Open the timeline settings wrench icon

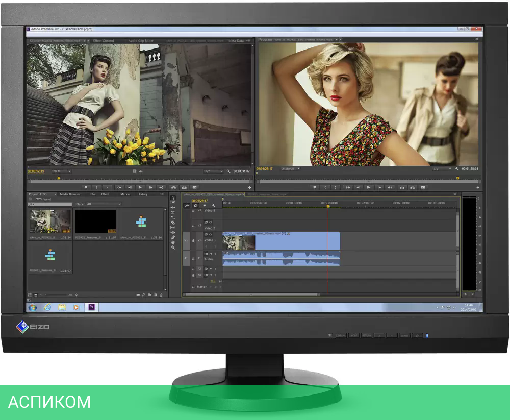click(214, 205)
